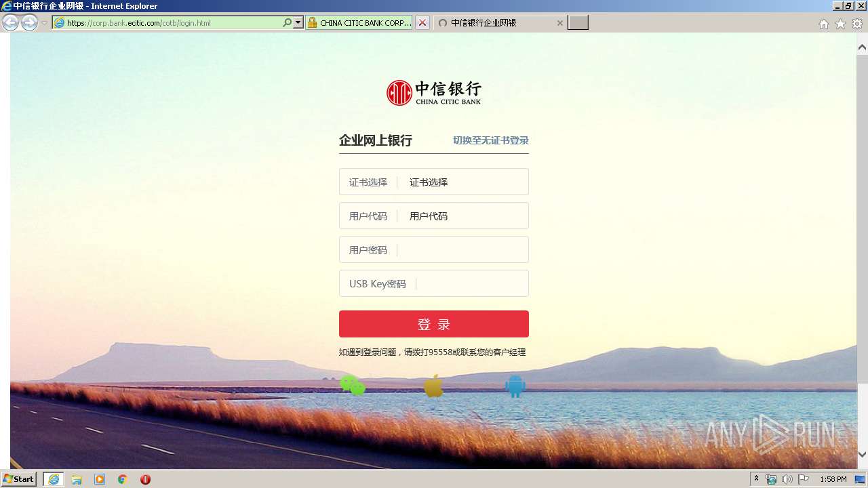Open Internet Explorer in the taskbar
Image resolution: width=868 pixels, height=488 pixels.
pyautogui.click(x=53, y=479)
